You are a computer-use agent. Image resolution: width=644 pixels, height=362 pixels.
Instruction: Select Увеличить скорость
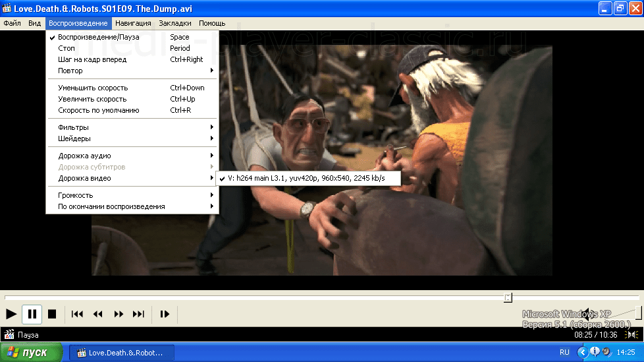click(x=132, y=99)
